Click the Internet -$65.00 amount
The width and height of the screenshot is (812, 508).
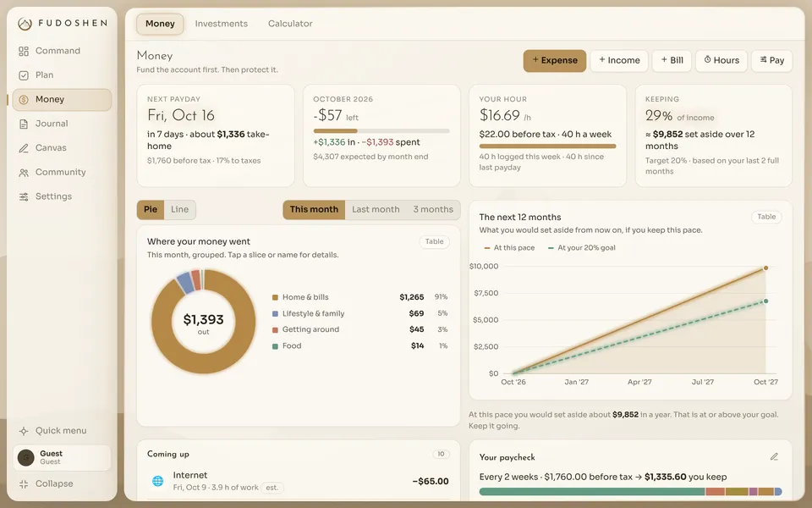[x=431, y=482]
